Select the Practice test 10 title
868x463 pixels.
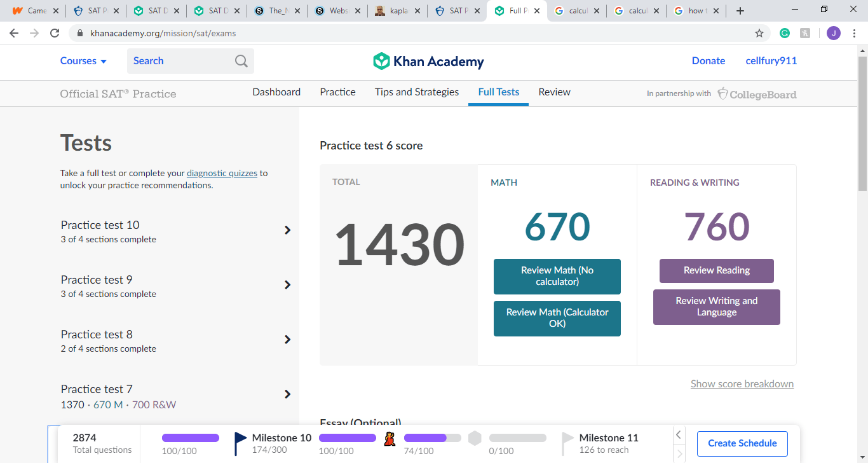100,225
